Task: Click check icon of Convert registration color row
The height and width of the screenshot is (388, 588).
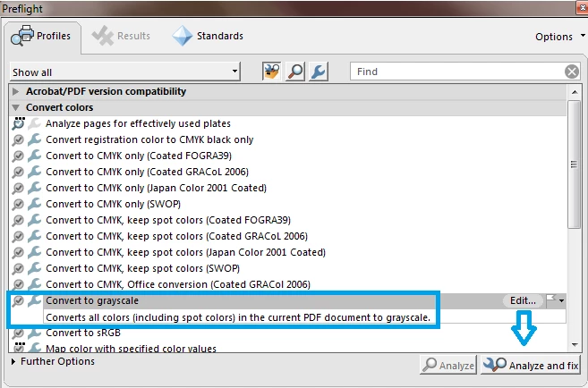Action: click(x=18, y=139)
